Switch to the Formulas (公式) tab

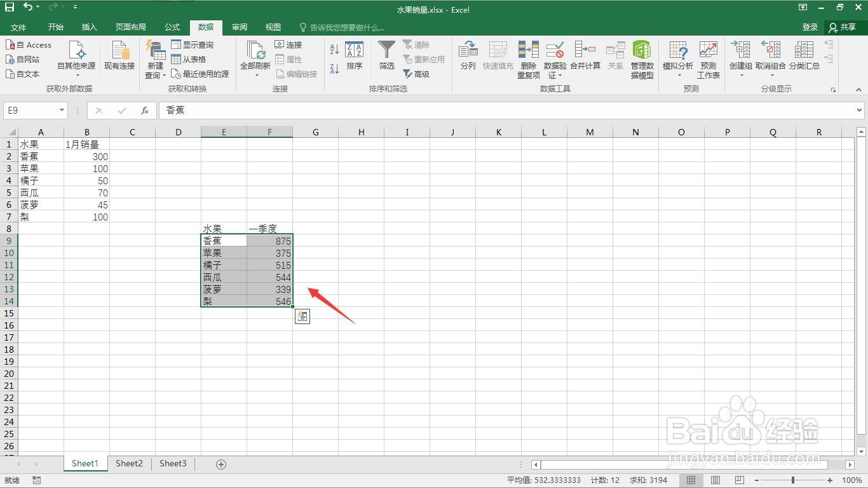click(x=172, y=27)
